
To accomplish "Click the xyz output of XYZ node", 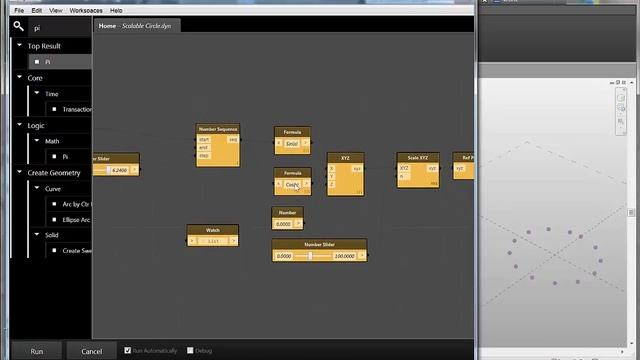I will (x=357, y=169).
